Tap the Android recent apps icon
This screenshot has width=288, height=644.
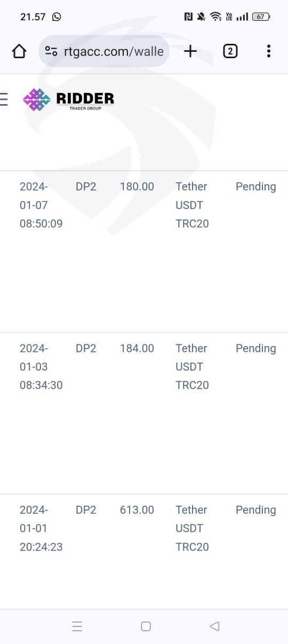[x=77, y=626]
